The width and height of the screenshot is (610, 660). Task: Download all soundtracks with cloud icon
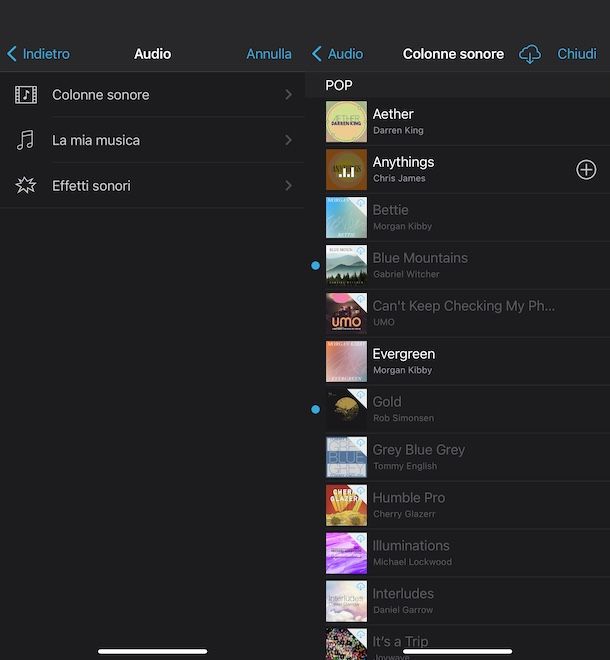[x=530, y=54]
